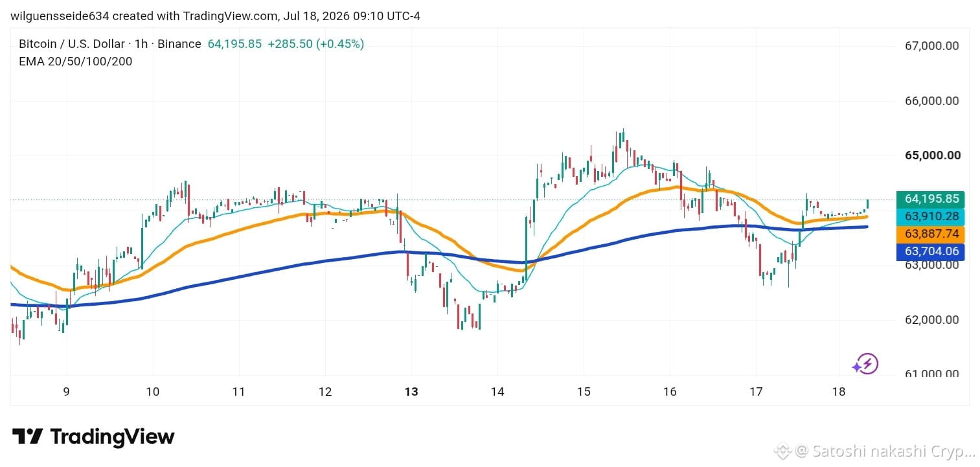
Task: Click the 64,195.85 last price in the chart header
Action: point(234,44)
